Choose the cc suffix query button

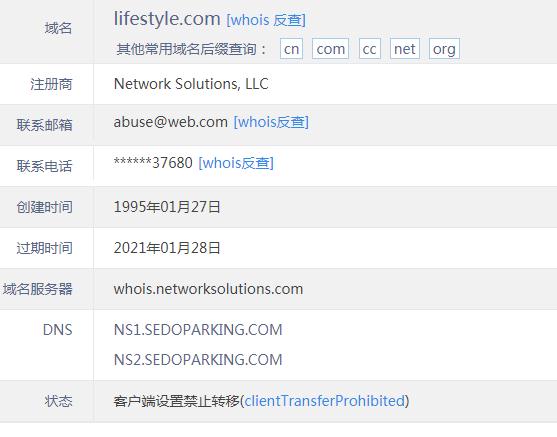[x=369, y=49]
